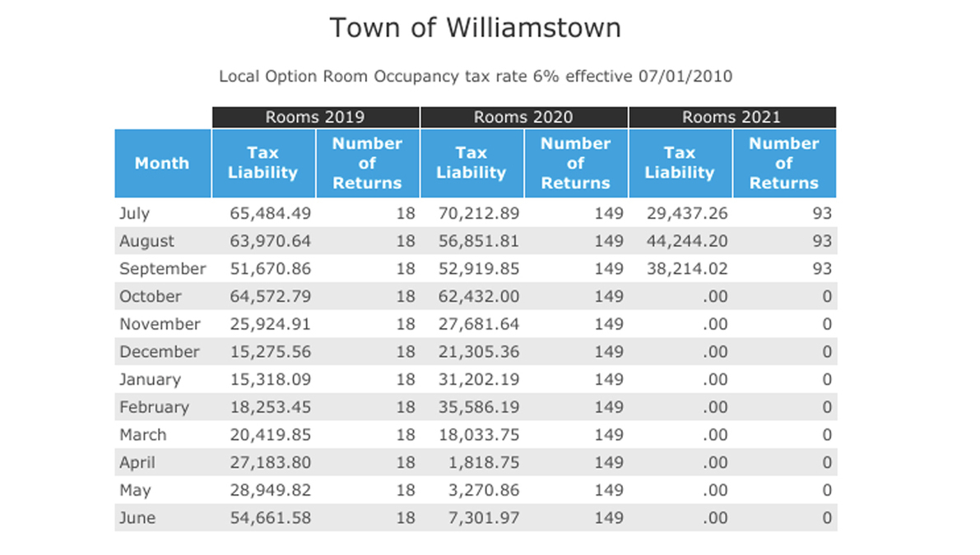Click Number of Returns header under Rooms 2019
The width and height of the screenshot is (980, 555).
(x=367, y=163)
